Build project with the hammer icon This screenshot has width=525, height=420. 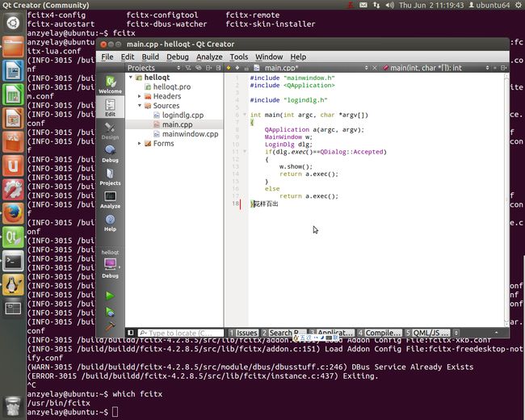pos(110,325)
